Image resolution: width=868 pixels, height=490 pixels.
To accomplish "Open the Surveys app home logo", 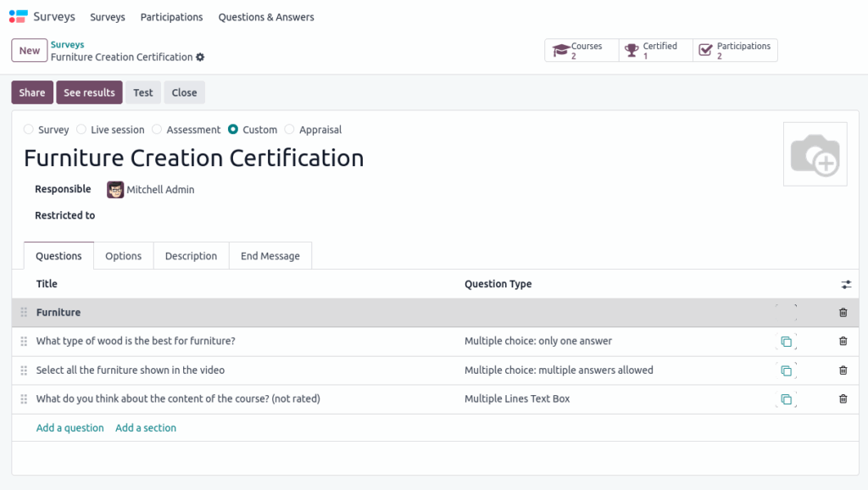I will (19, 17).
